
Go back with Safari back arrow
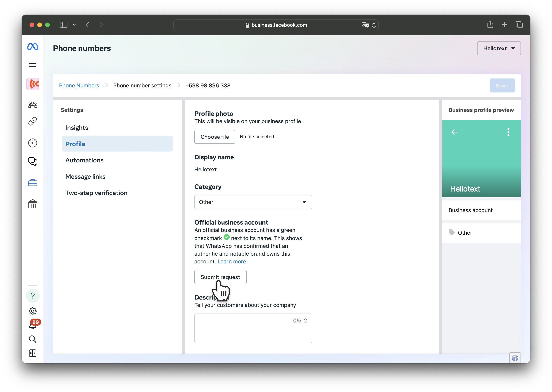[87, 25]
